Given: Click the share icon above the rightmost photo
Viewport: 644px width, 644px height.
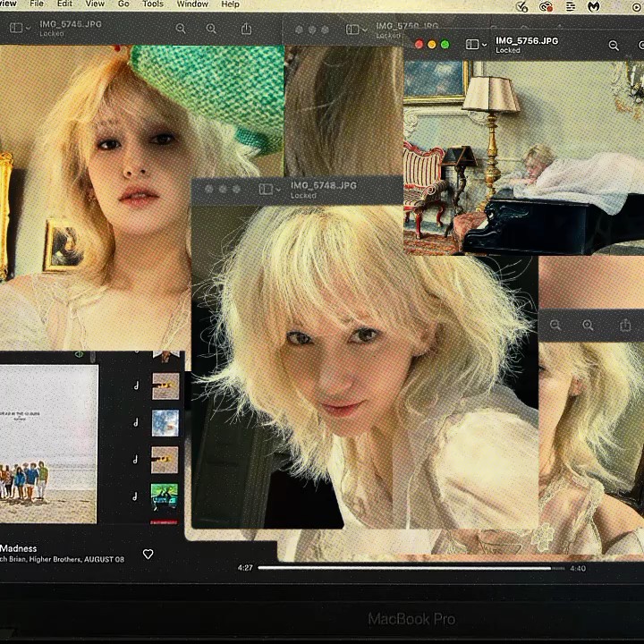Looking at the screenshot, I should click(625, 326).
